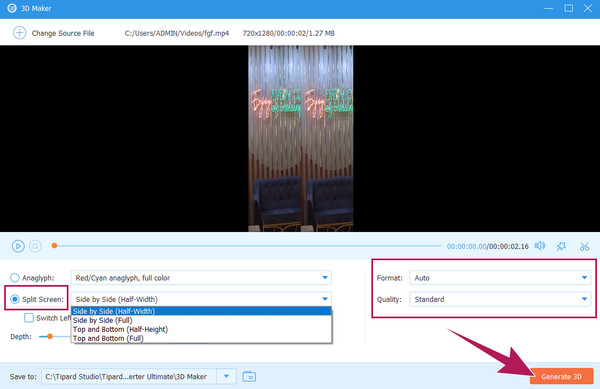Open the output folder icon
The width and height of the screenshot is (600, 389).
[249, 376]
